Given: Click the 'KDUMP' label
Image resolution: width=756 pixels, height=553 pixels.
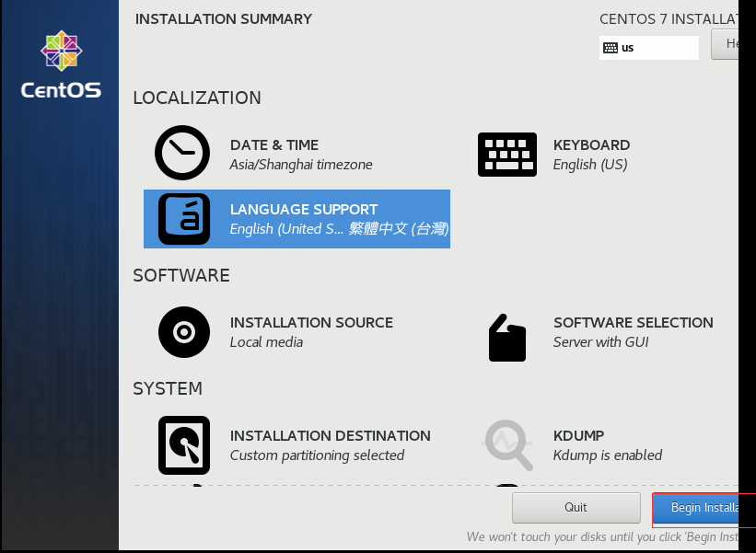Looking at the screenshot, I should click(x=578, y=435).
